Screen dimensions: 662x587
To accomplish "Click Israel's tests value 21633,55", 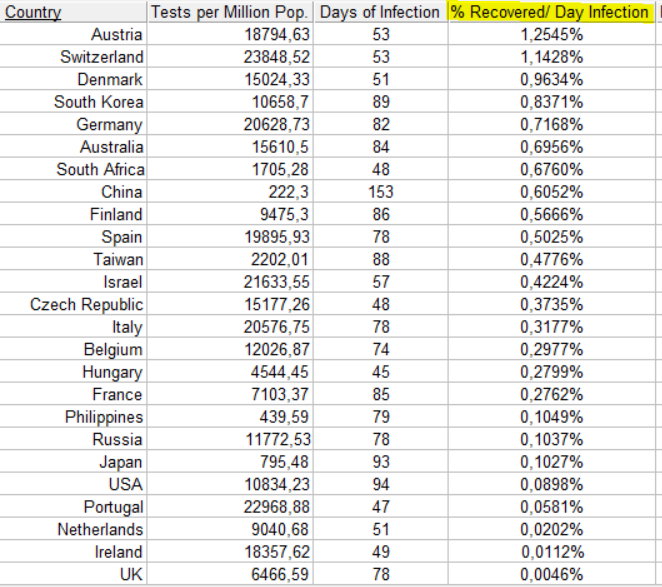I will click(x=277, y=282).
